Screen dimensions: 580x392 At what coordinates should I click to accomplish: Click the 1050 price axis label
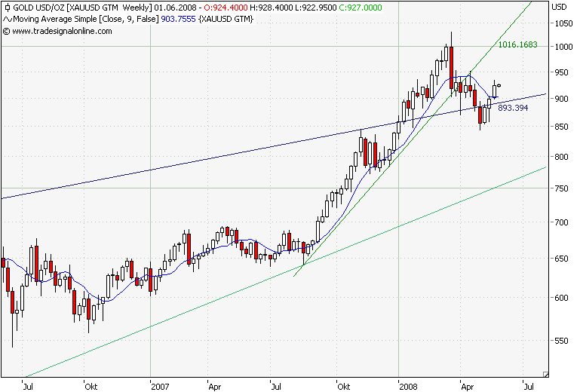563,23
